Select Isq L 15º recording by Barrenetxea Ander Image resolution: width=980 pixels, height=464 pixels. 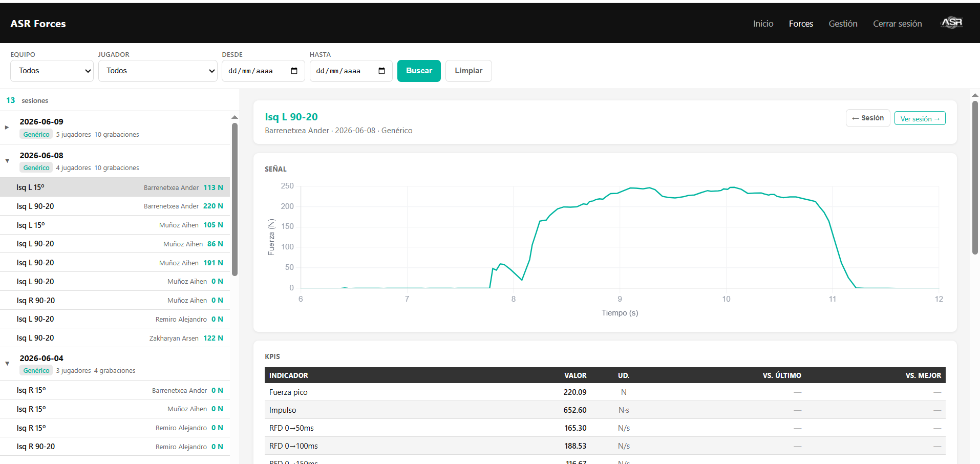pyautogui.click(x=115, y=187)
